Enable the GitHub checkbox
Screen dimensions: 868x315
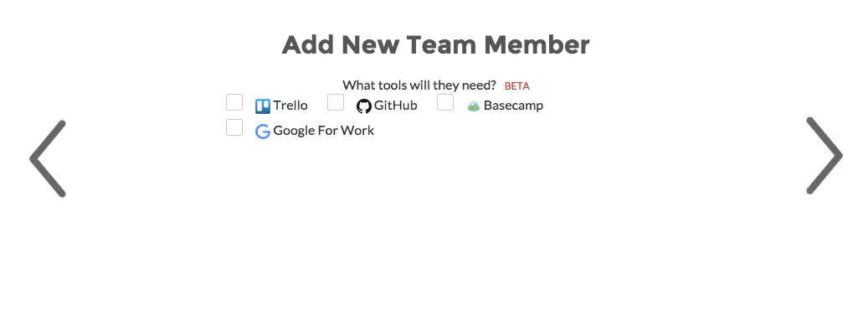pos(336,102)
